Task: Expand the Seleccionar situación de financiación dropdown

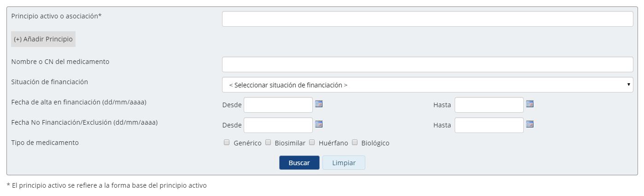Action: click(x=427, y=85)
